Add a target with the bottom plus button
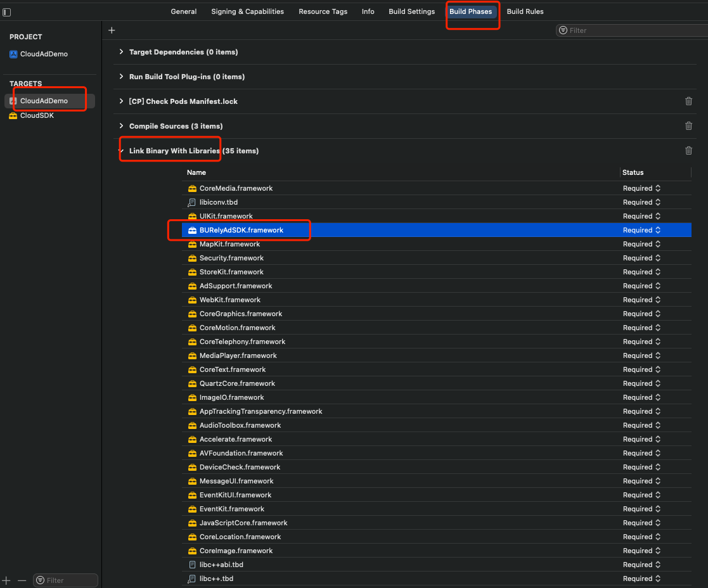This screenshot has width=708, height=588. coord(6,580)
